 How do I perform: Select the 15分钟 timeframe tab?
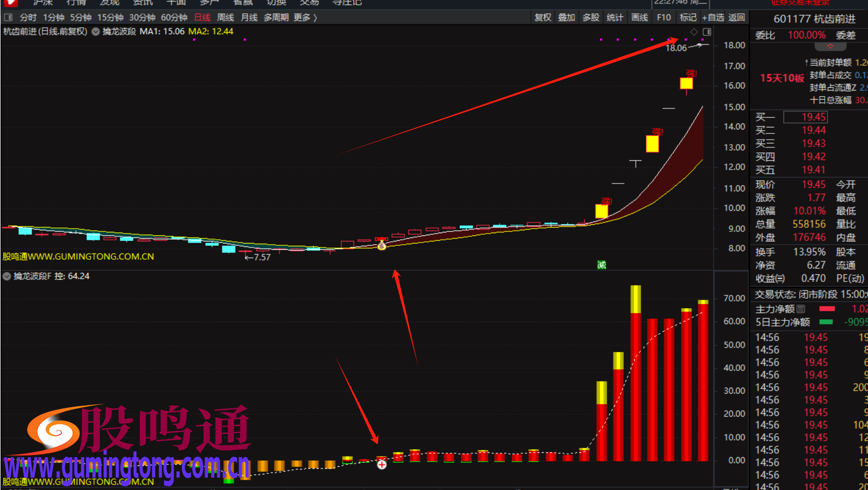click(110, 17)
